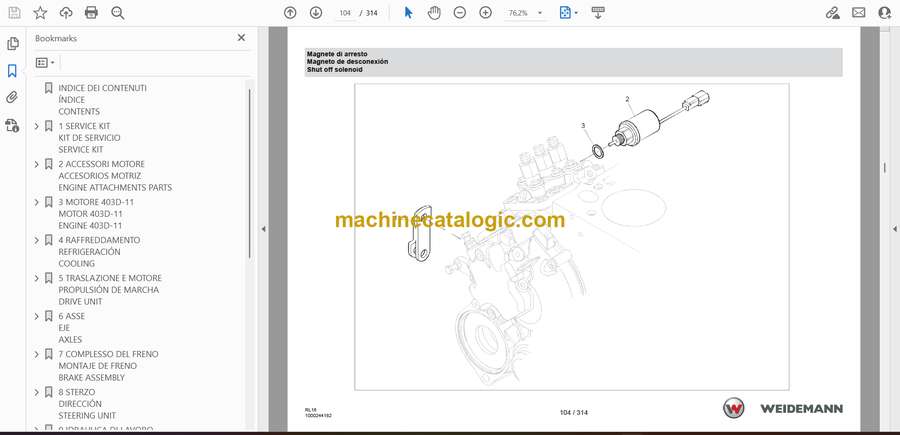Go to the next page arrow
The width and height of the screenshot is (900, 435).
tap(316, 13)
